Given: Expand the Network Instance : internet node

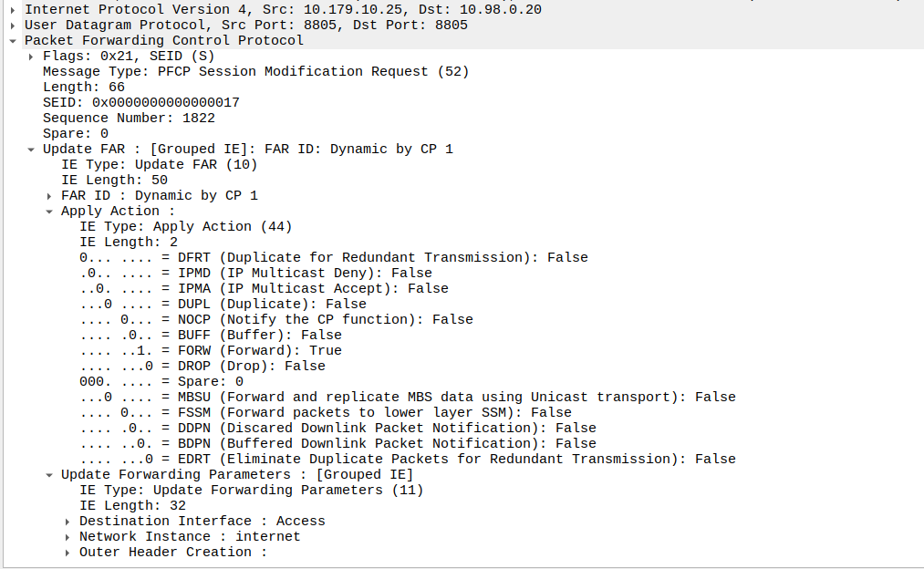Looking at the screenshot, I should [67, 536].
